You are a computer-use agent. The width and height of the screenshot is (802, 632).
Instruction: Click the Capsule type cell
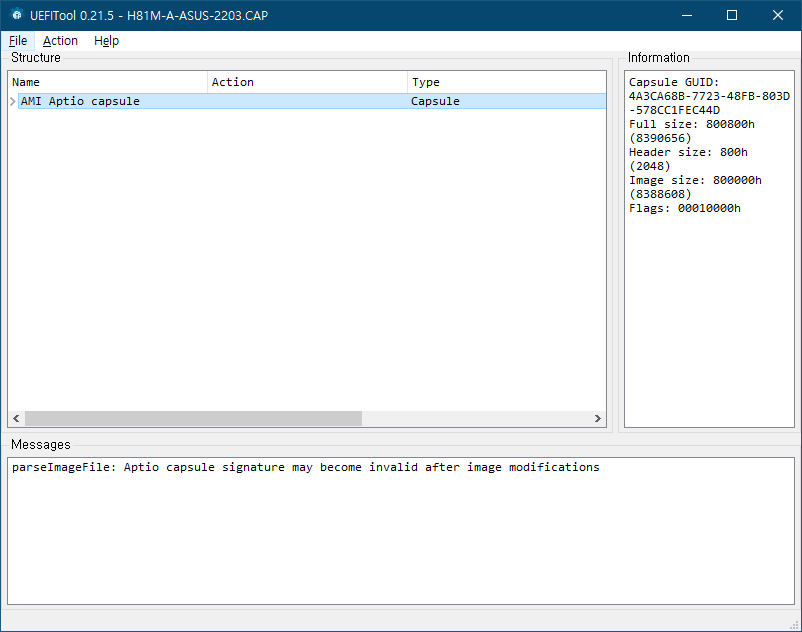click(435, 101)
